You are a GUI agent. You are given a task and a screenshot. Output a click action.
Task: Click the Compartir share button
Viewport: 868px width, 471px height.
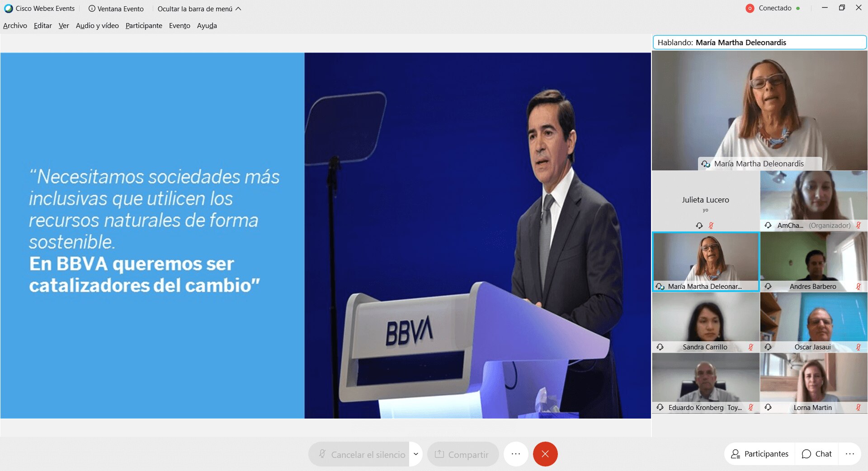(463, 454)
